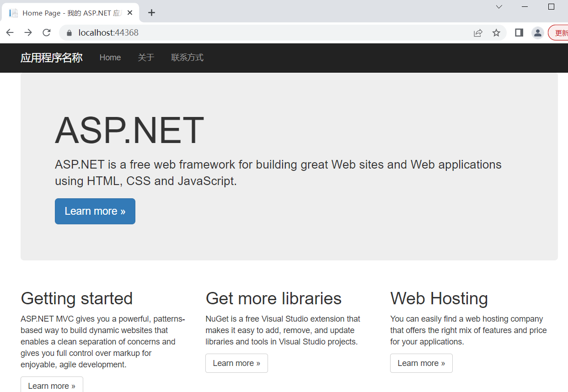Minimize the browser window
The image size is (568, 392).
point(525,7)
